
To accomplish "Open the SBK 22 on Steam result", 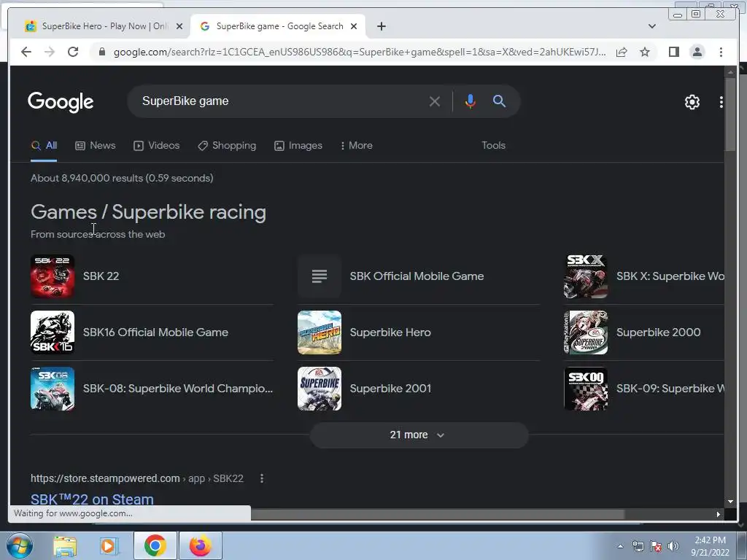I will (92, 499).
